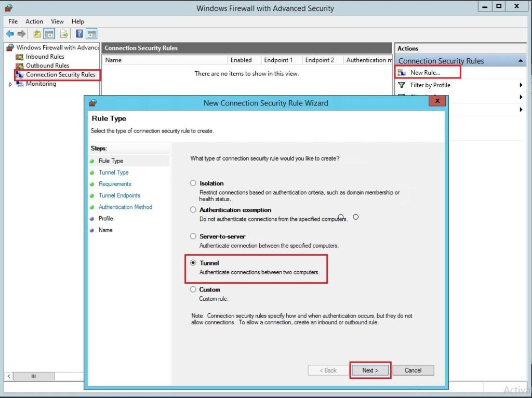Screen dimensions: 532x398
Task: Select the Tunnel radio button
Action: [193, 262]
